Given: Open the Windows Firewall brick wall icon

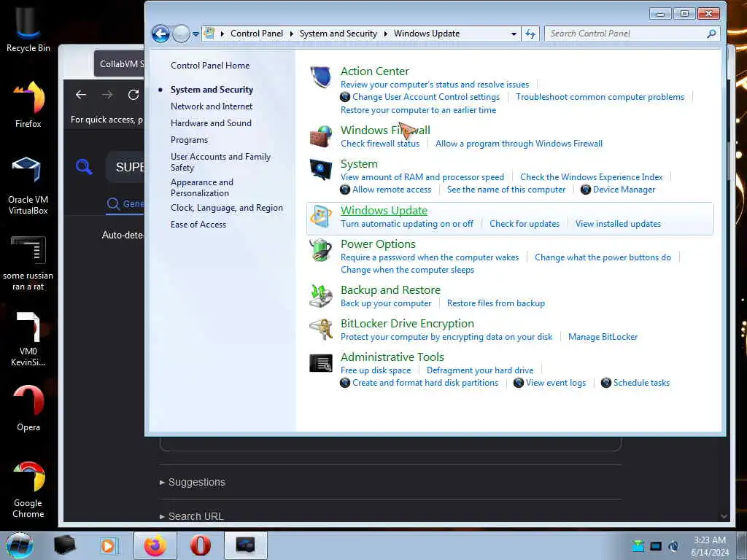Looking at the screenshot, I should (x=321, y=136).
